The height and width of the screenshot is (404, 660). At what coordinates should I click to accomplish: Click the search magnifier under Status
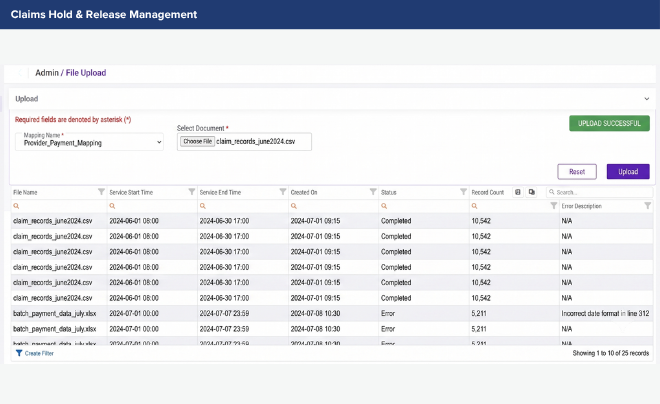pyautogui.click(x=384, y=206)
